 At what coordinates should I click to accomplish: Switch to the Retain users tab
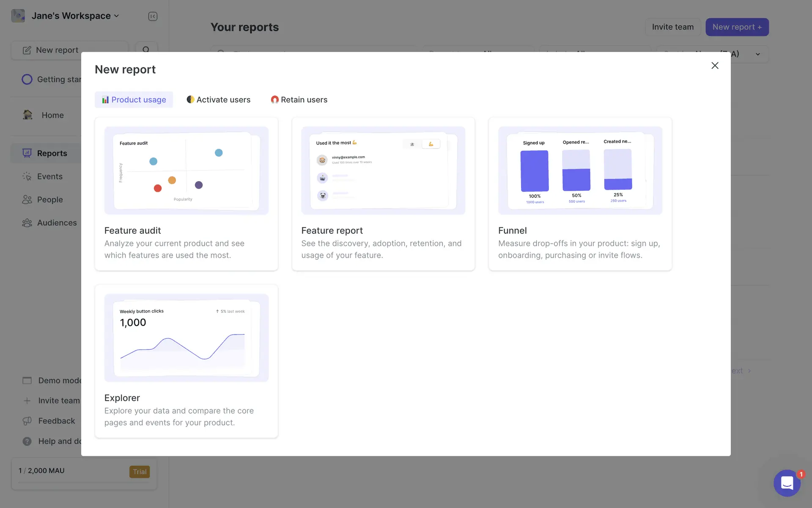point(299,100)
